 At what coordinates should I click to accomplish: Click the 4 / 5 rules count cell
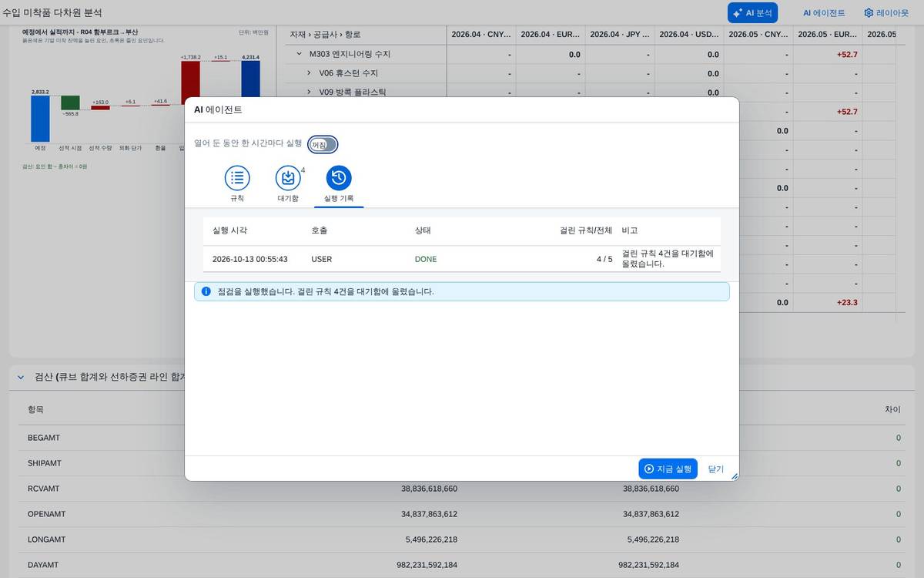pos(604,259)
